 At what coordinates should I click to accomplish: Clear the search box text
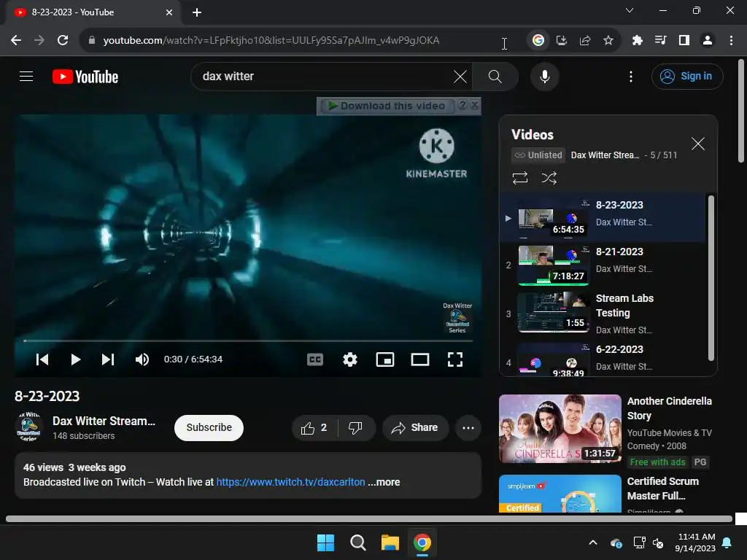click(460, 76)
